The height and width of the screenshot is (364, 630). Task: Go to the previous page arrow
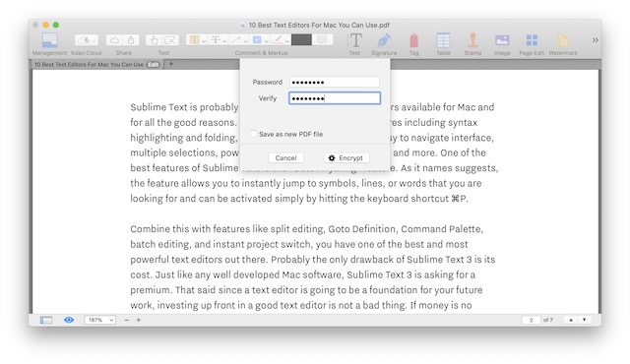[571, 320]
